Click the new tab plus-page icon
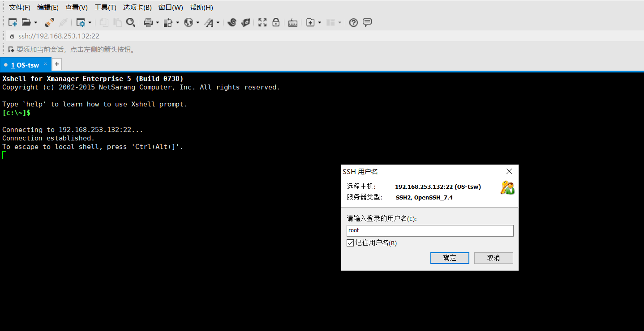The width and height of the screenshot is (644, 331). [310, 22]
